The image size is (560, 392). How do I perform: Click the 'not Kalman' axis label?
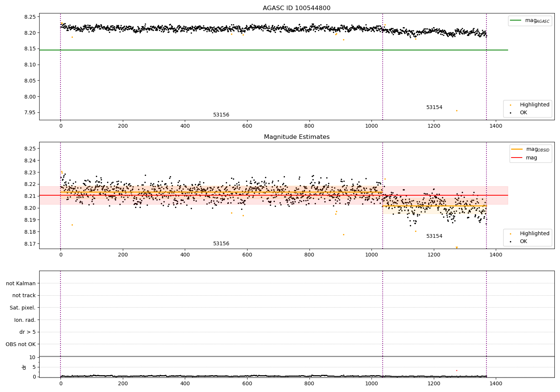coord(21,283)
